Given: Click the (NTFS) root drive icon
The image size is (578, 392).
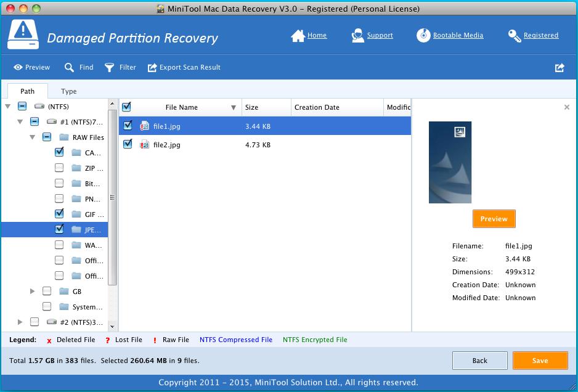Looking at the screenshot, I should pos(39,107).
